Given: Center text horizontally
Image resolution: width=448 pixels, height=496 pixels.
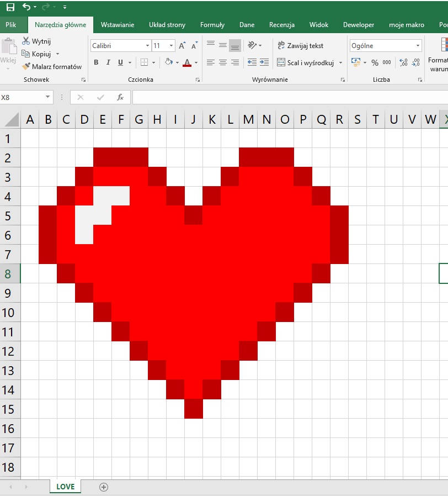Looking at the screenshot, I should pos(223,62).
